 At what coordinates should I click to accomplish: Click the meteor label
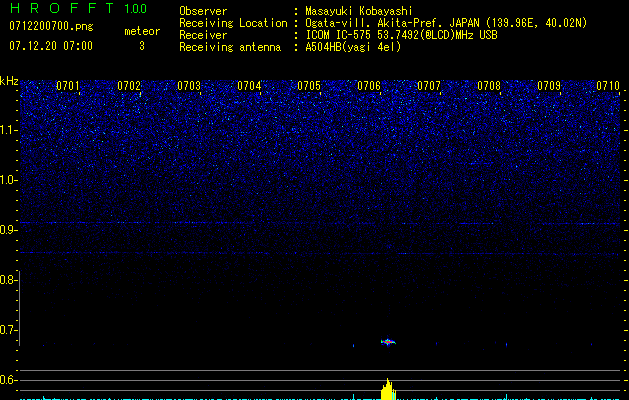[142, 31]
